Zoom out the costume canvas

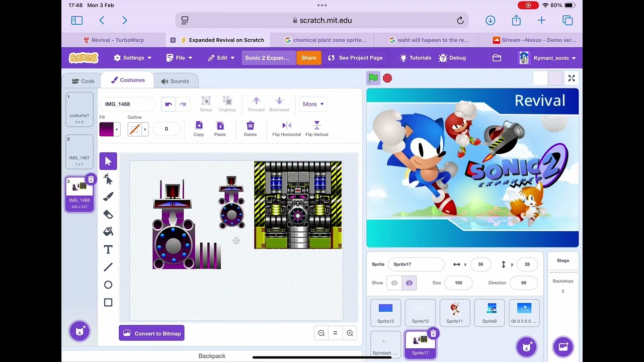(321, 333)
